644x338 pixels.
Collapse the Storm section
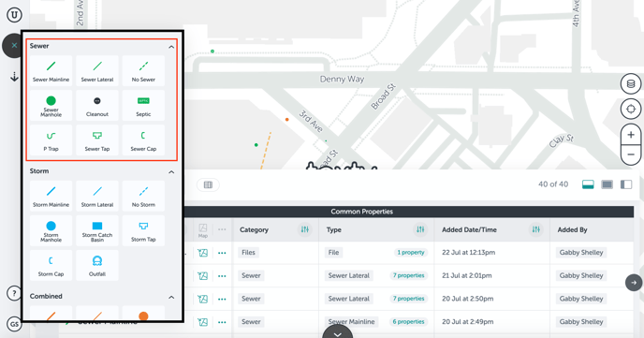pos(171,171)
